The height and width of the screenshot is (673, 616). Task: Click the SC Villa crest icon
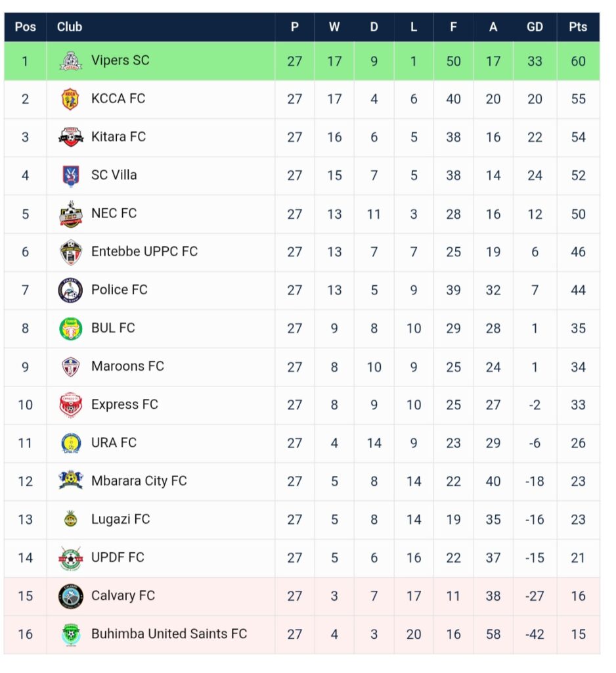point(70,175)
